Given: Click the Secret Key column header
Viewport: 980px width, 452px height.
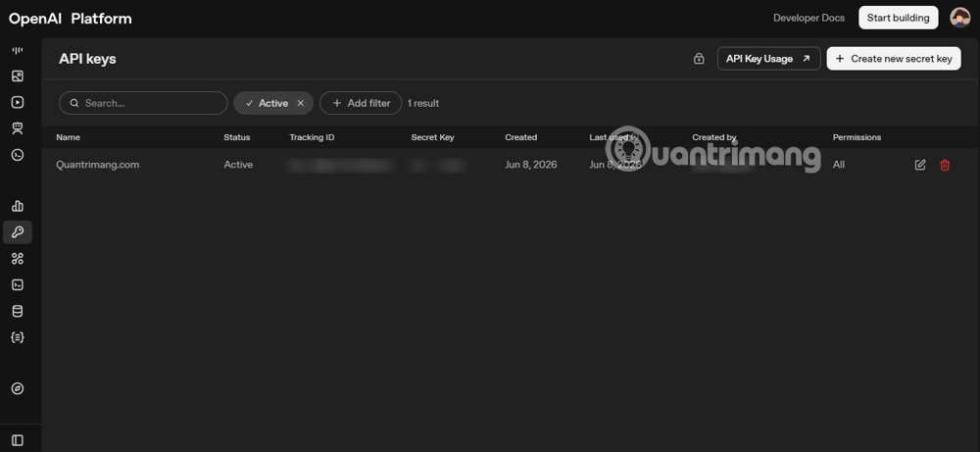Looking at the screenshot, I should pos(432,137).
